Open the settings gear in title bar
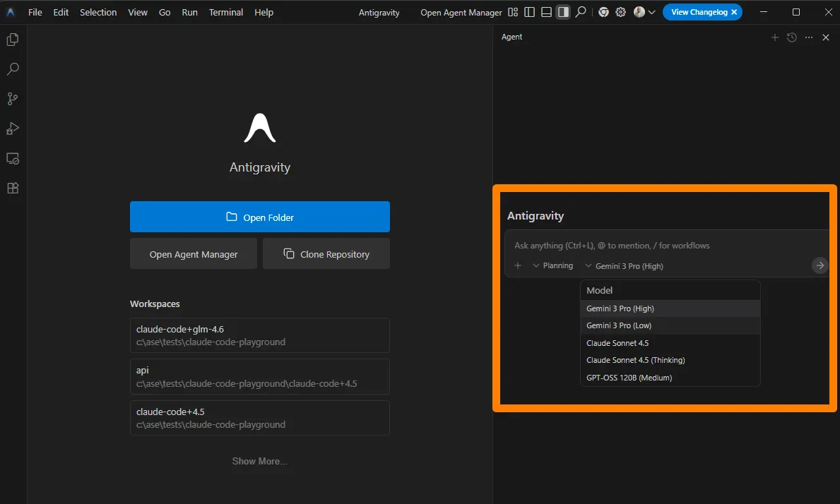The height and width of the screenshot is (504, 840). 620,12
